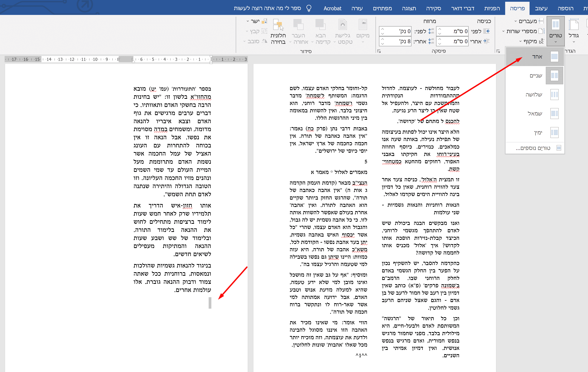
Task: Open Hyphenation (מיקוף) dropdown
Action: [530, 41]
